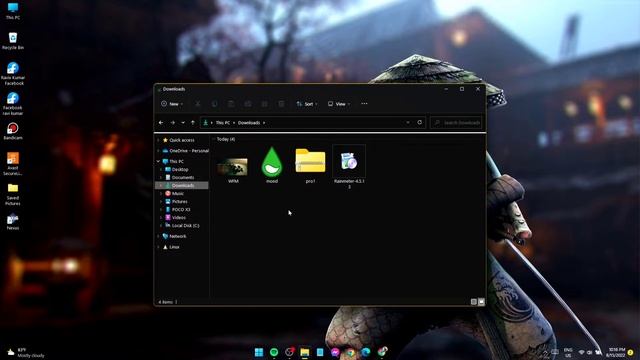This screenshot has height=360, width=640.
Task: Collapse the Today file group
Action: pyautogui.click(x=214, y=139)
